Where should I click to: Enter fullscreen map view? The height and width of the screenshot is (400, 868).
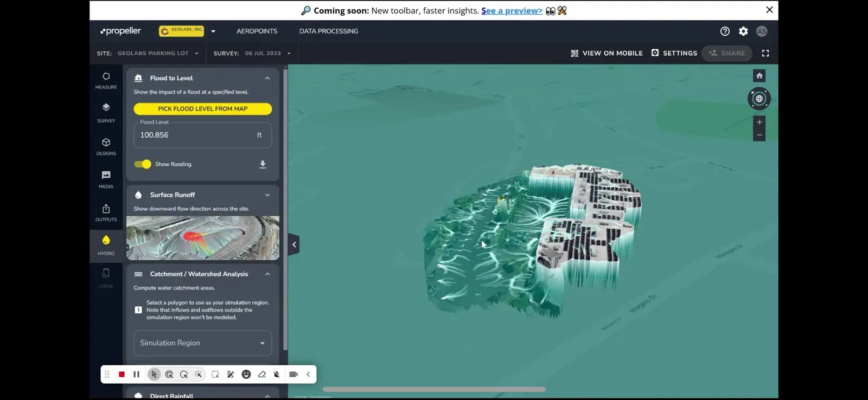tap(765, 53)
